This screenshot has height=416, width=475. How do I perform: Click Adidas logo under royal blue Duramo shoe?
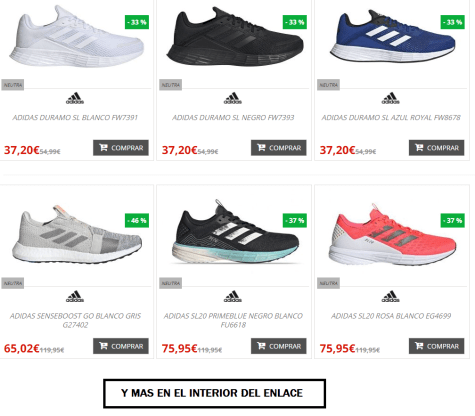coord(390,98)
